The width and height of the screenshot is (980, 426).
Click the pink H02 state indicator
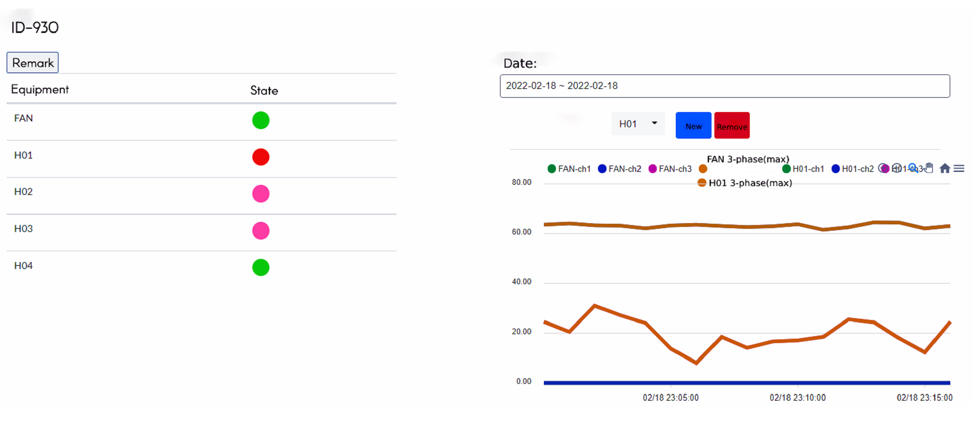tap(261, 193)
